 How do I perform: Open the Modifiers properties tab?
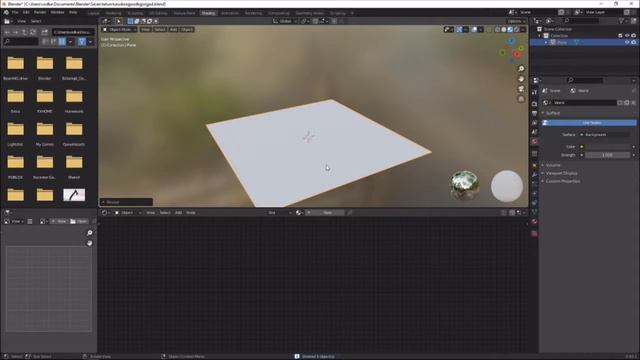(534, 175)
